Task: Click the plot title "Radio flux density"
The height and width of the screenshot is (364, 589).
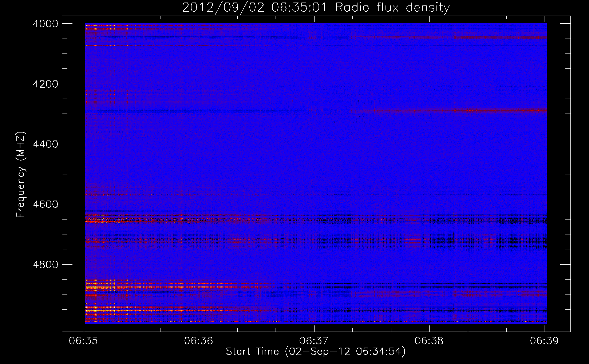Action: pos(392,7)
